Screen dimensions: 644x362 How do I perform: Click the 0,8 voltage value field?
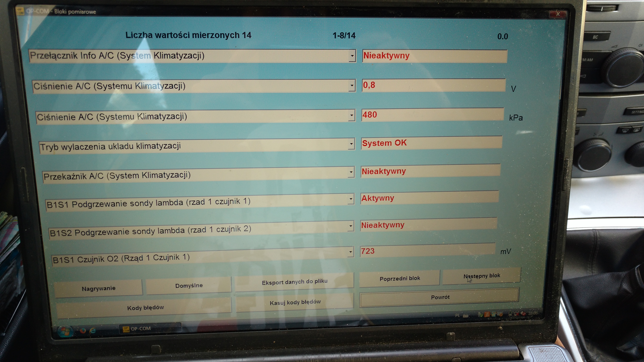434,85
